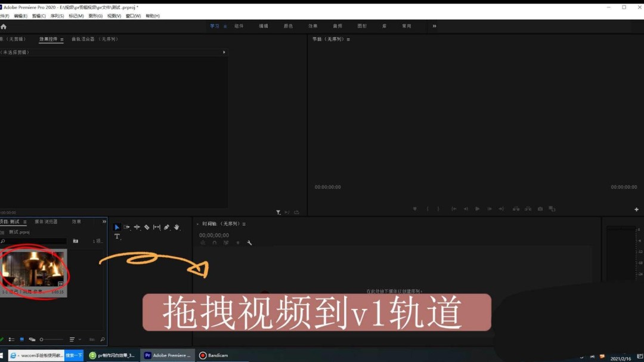This screenshot has height=362, width=644.
Task: Click Mark Out bracket button
Action: (438, 209)
